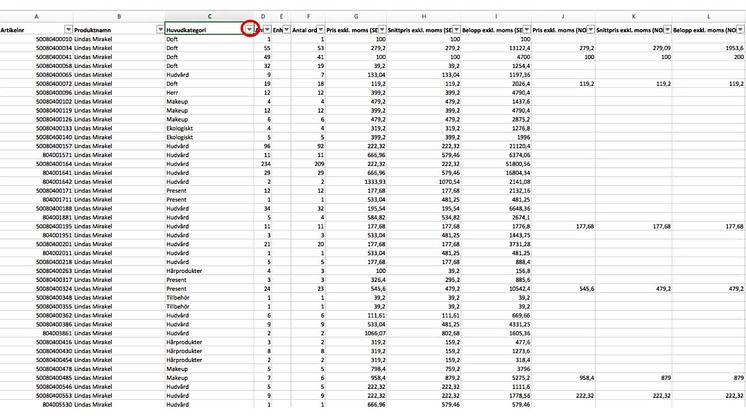Select Present cell in row 50080400171
The width and height of the screenshot is (746, 419).
pyautogui.click(x=209, y=191)
